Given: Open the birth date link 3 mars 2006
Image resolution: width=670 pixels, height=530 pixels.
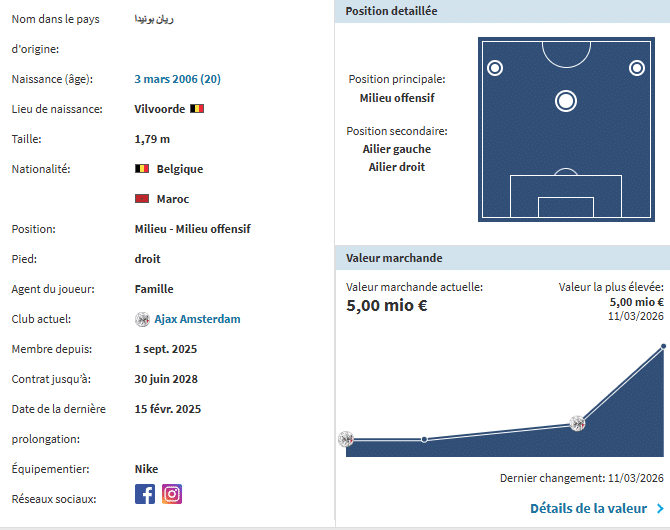Looking at the screenshot, I should click(177, 79).
